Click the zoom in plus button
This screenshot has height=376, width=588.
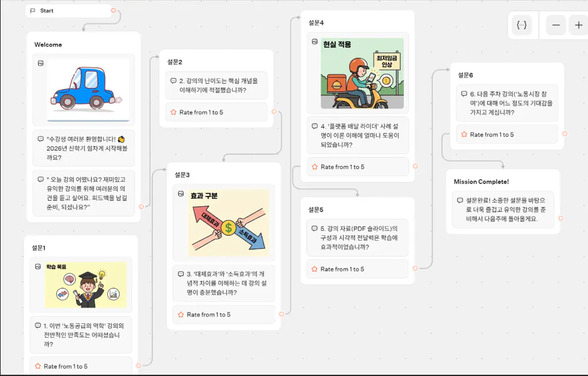coord(578,25)
